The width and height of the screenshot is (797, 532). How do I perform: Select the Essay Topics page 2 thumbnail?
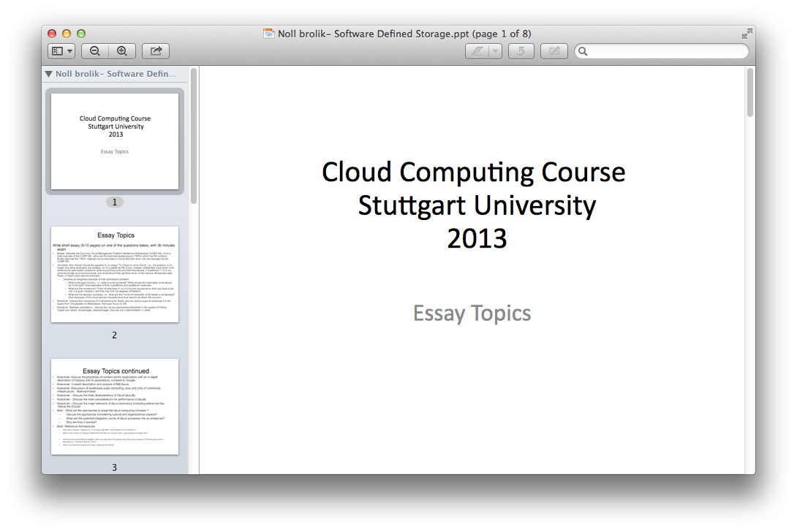pyautogui.click(x=115, y=274)
